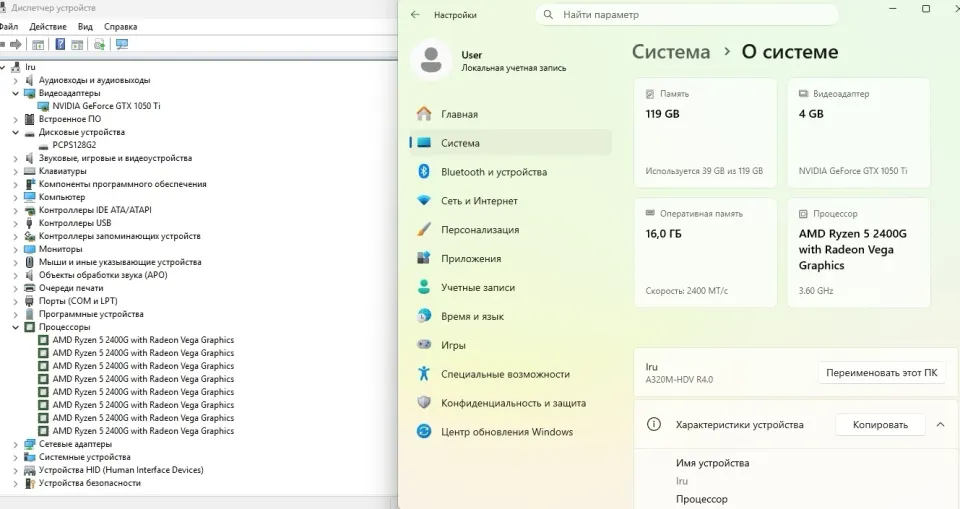
Task: Expand the Звуковые, игровые и видеоустройства node
Action: click(x=15, y=158)
